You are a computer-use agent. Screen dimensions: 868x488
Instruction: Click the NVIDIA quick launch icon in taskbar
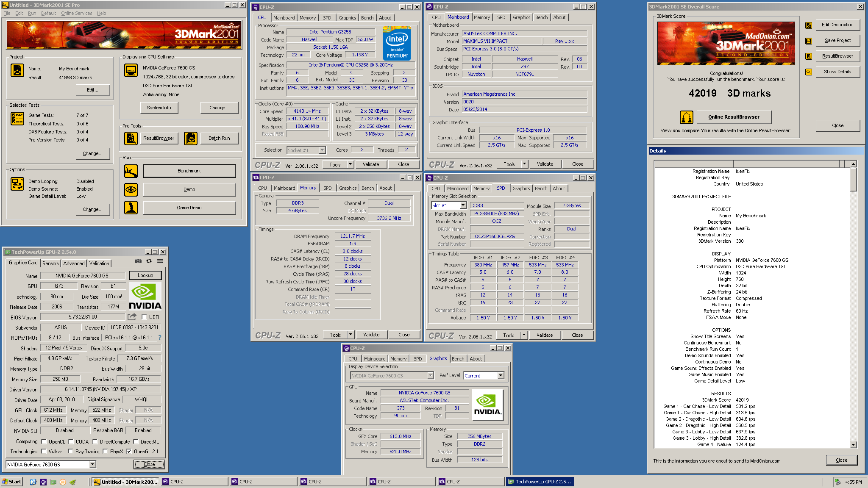click(x=53, y=482)
